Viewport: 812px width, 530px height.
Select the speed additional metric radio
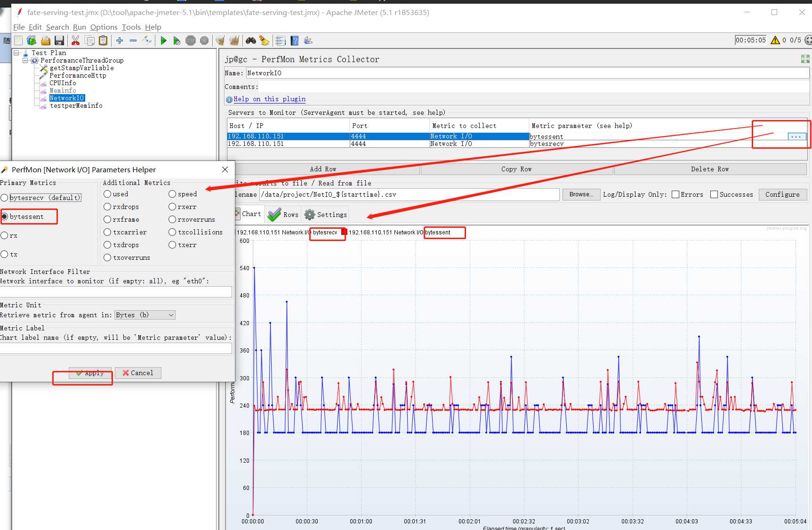[x=172, y=194]
